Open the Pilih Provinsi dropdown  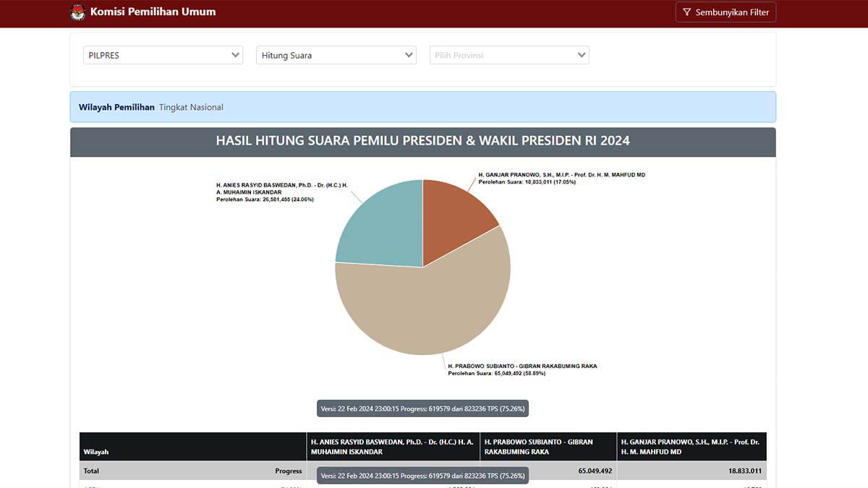509,55
